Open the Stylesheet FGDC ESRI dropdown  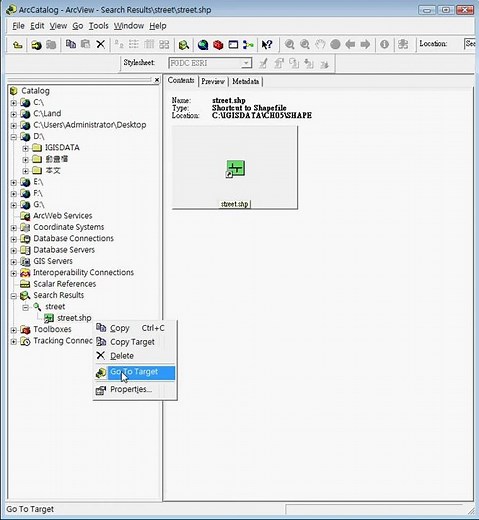tap(246, 63)
